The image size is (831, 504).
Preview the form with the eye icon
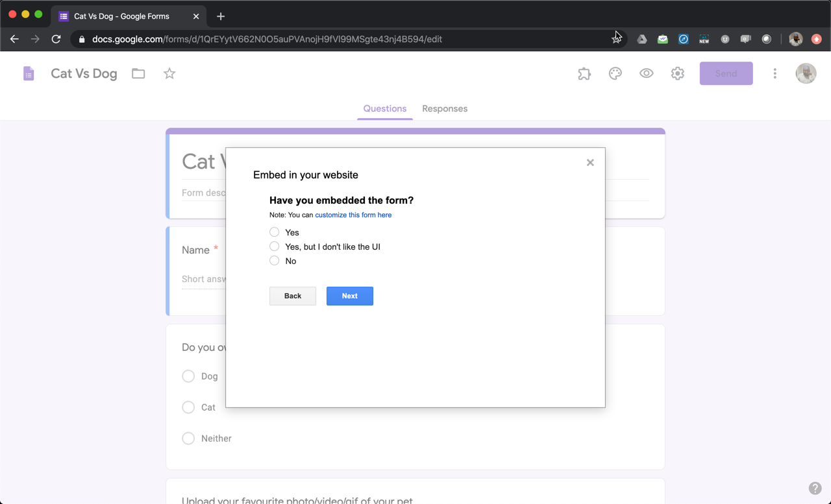point(646,73)
